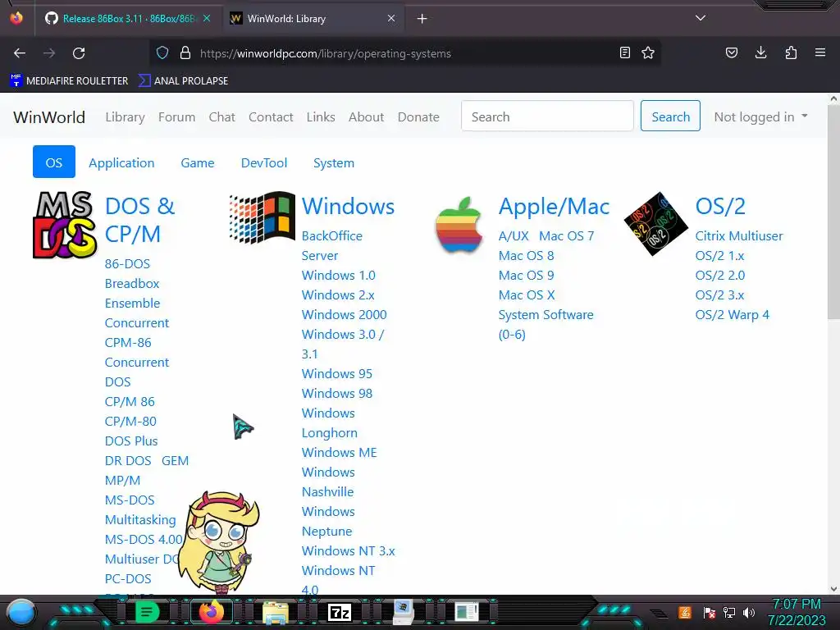Open the MS-DOS link
The image size is (840, 630).
tap(130, 500)
